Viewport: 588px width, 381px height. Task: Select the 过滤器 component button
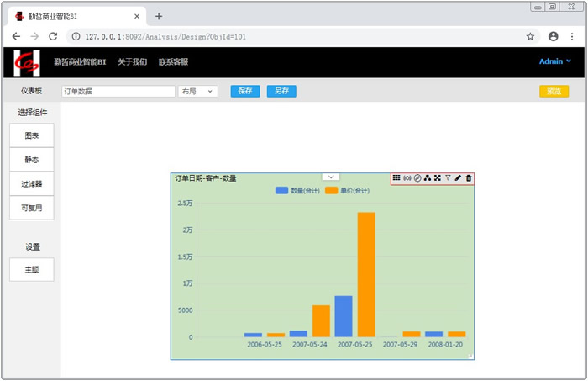pyautogui.click(x=32, y=183)
